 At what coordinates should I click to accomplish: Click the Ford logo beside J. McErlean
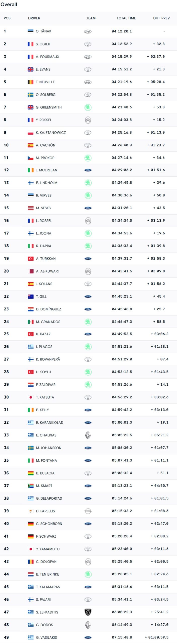click(x=88, y=170)
